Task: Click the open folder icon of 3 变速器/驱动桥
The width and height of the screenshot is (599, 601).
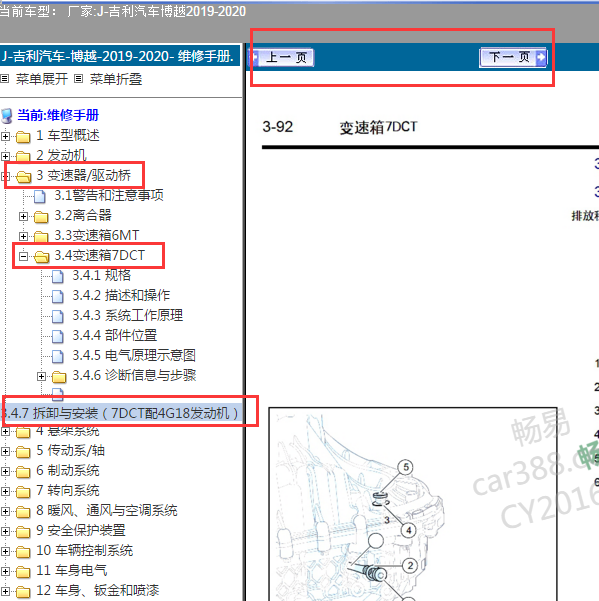Action: [x=24, y=177]
